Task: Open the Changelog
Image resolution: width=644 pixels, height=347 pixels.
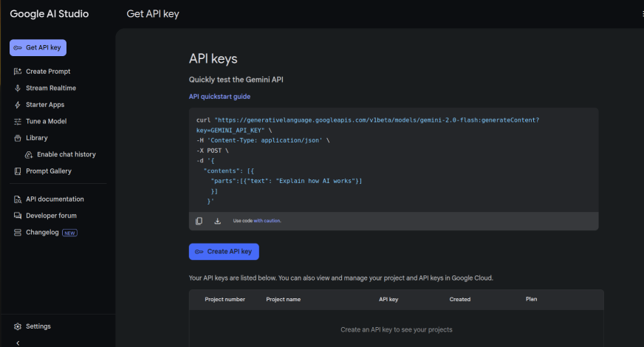Action: tap(42, 233)
